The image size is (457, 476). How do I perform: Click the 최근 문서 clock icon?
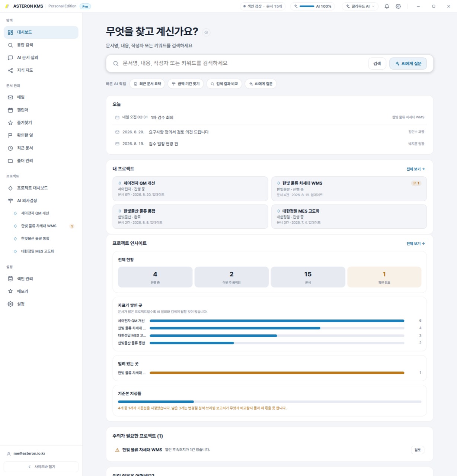pos(10,148)
